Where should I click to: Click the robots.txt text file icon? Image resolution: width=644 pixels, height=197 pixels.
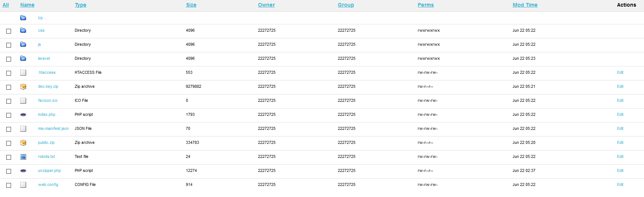23,156
